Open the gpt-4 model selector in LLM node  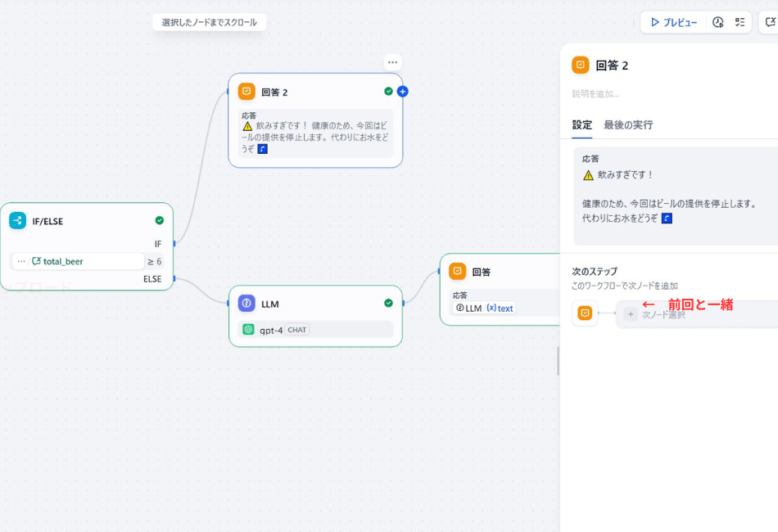pos(315,329)
